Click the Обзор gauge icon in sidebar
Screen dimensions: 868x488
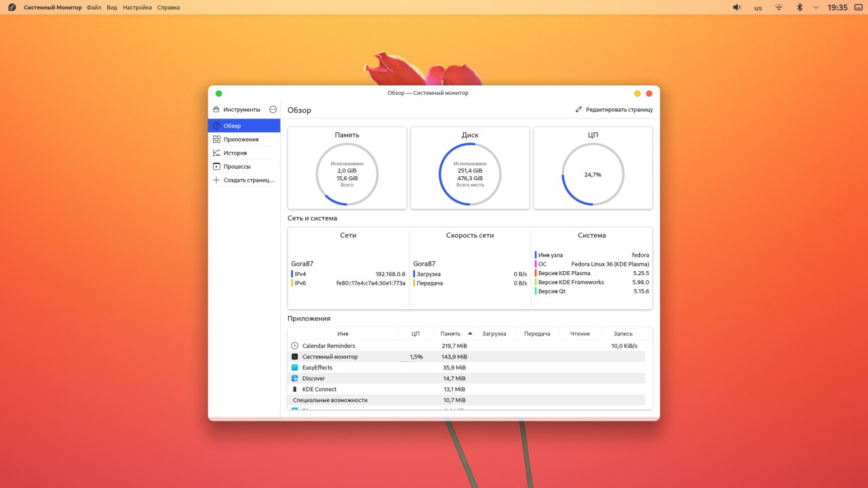[216, 125]
